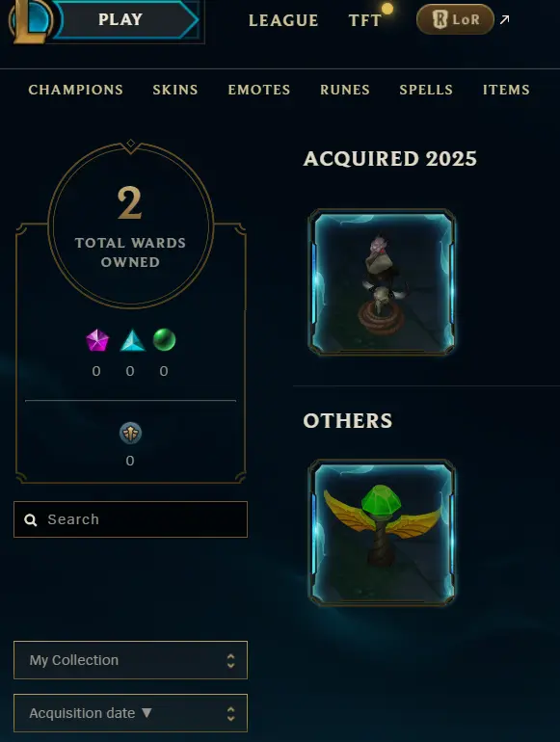560x742 pixels.
Task: Toggle the Acquisition date sort direction triangle
Action: [x=147, y=713]
